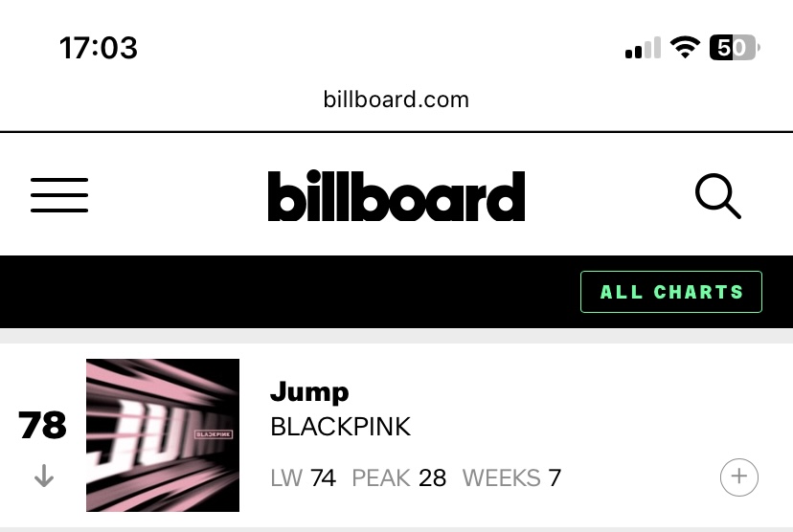The height and width of the screenshot is (532, 793).
Task: Click the song title Jump
Action: [309, 391]
